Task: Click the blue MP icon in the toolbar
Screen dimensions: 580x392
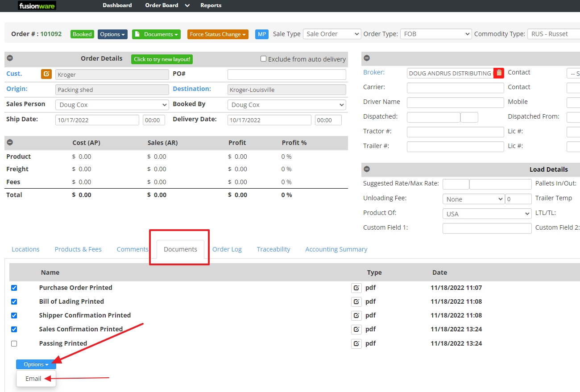Action: point(262,33)
